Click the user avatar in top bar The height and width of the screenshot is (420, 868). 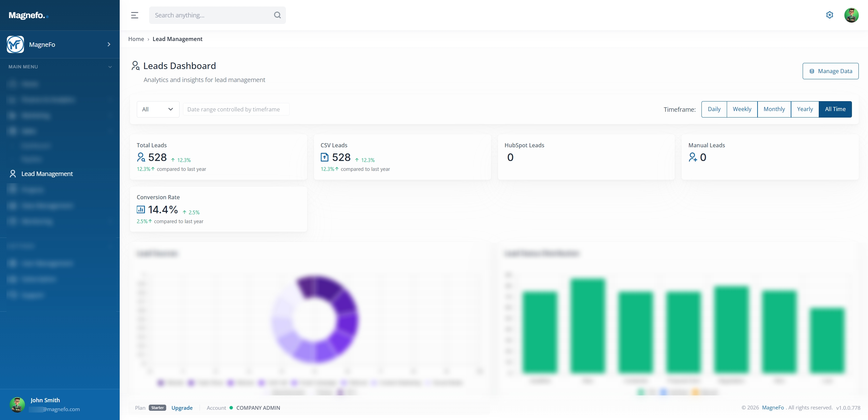coord(851,15)
